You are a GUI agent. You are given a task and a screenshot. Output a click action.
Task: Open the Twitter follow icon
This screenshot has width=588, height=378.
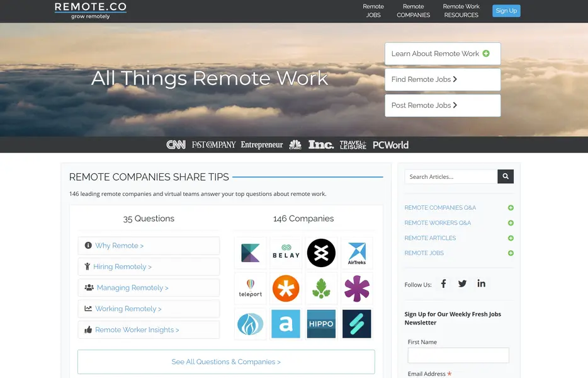(x=462, y=283)
